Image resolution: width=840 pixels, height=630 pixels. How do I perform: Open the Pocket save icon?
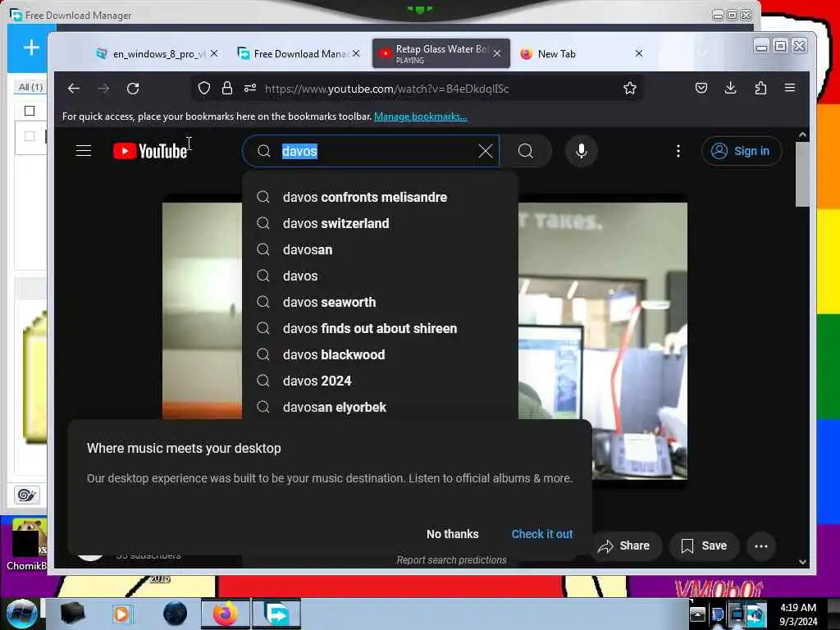(701, 88)
